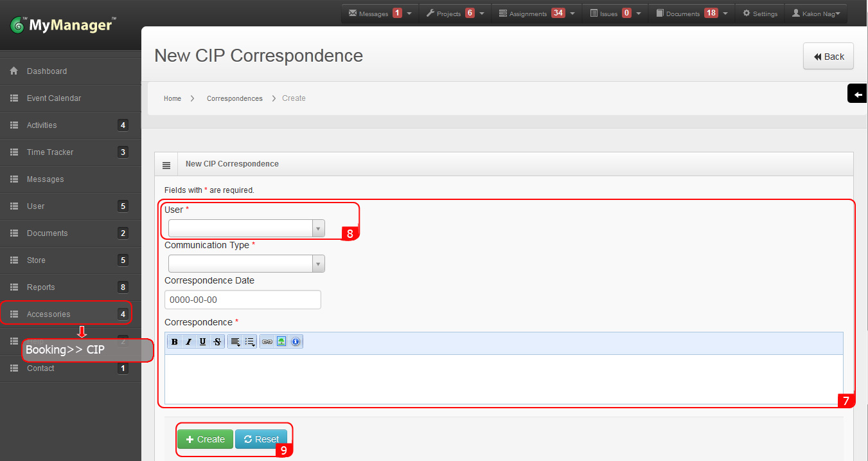Screen dimensions: 868x461
Task: Expand the User dropdown
Action: point(246,228)
